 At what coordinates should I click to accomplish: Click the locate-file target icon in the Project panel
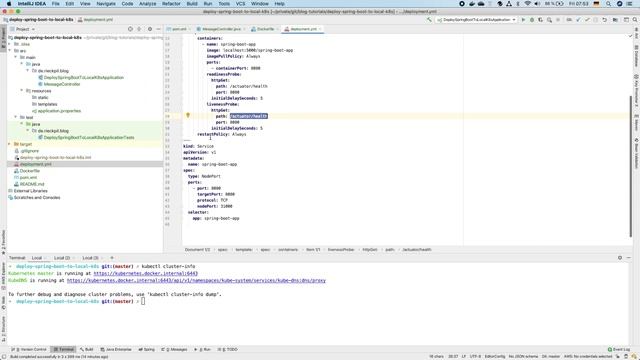[130, 29]
